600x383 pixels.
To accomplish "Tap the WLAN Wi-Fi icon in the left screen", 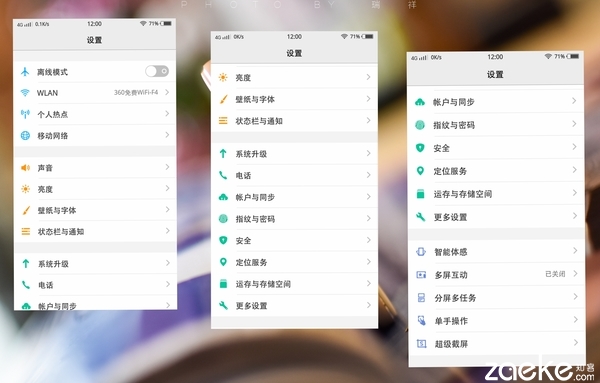I will click(x=25, y=93).
